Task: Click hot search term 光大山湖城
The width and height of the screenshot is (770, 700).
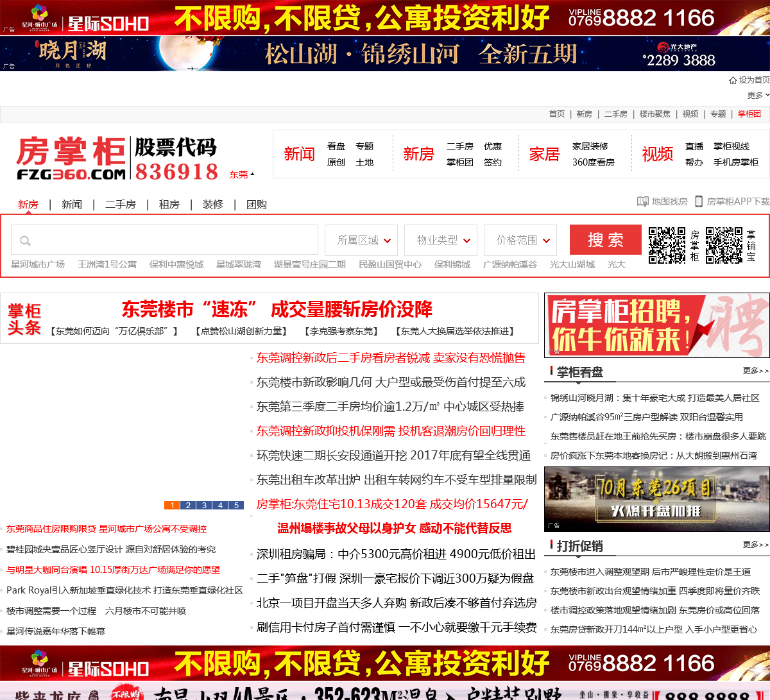Action: pos(572,264)
